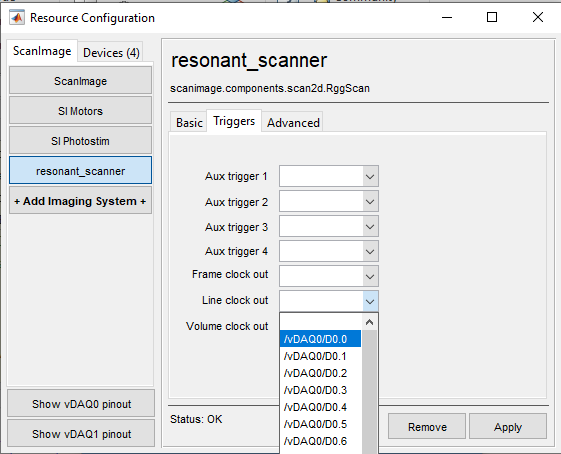Click the dropdown list scroll-up arrow

(370, 322)
